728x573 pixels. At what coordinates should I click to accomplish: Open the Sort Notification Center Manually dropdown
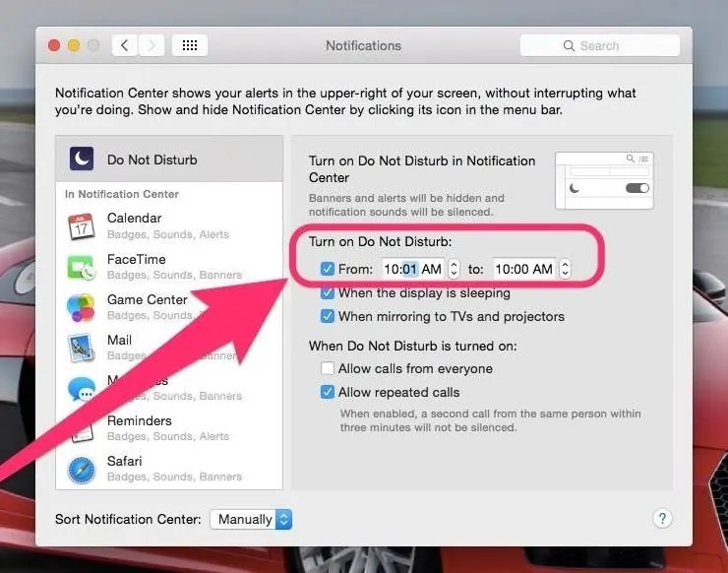point(251,519)
